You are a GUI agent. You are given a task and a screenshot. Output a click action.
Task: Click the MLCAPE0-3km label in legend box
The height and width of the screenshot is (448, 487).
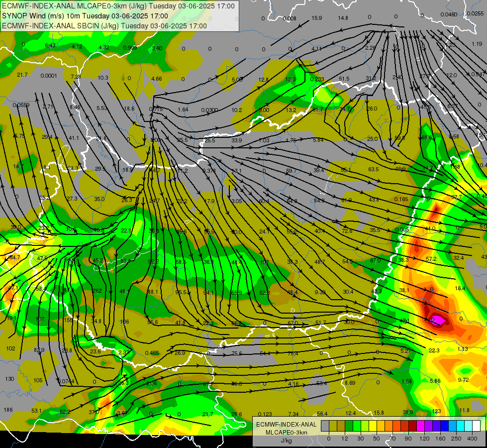click(x=287, y=433)
